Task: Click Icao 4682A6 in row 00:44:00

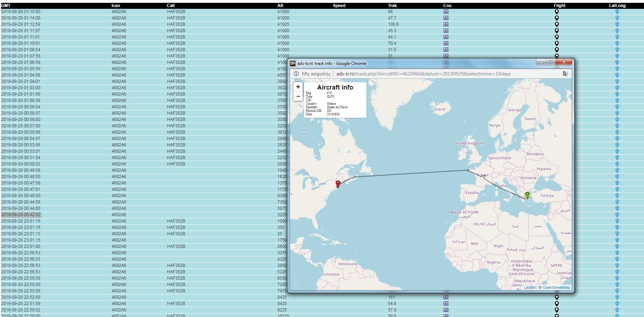Action: click(119, 208)
